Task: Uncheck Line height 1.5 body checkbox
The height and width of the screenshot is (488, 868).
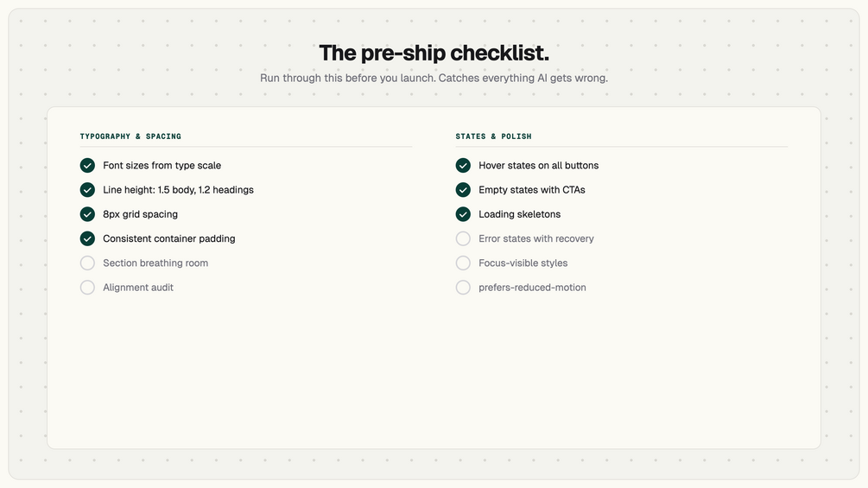Action: (87, 190)
